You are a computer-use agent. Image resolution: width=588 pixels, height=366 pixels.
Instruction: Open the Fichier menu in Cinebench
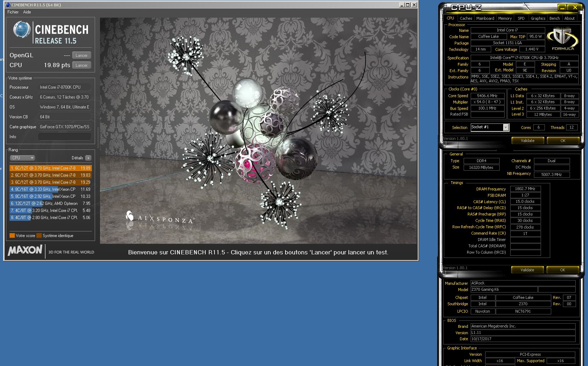click(x=13, y=12)
